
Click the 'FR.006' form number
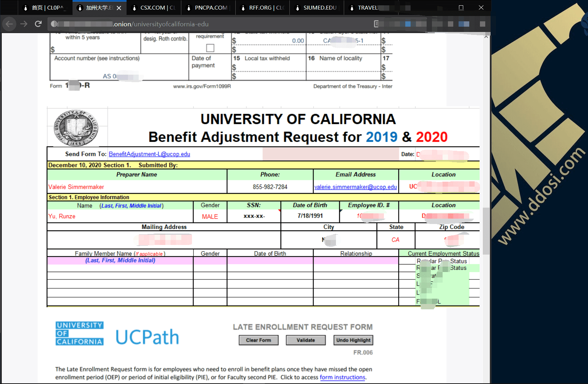[363, 353]
